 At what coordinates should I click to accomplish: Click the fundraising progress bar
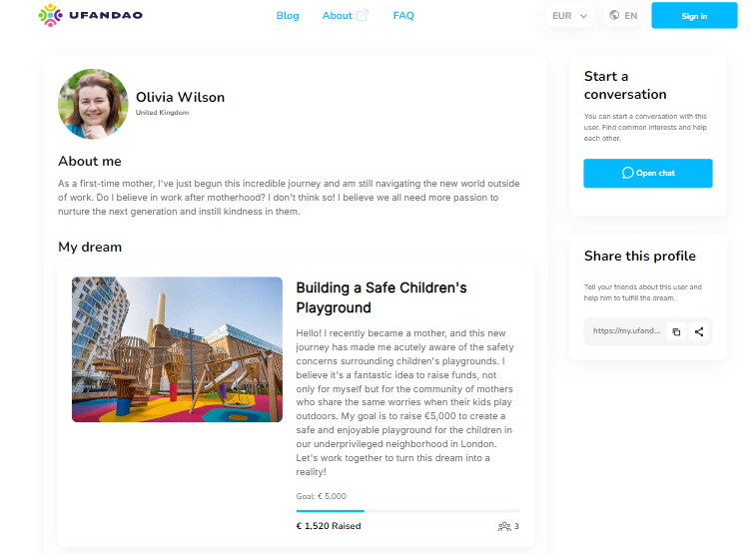407,511
